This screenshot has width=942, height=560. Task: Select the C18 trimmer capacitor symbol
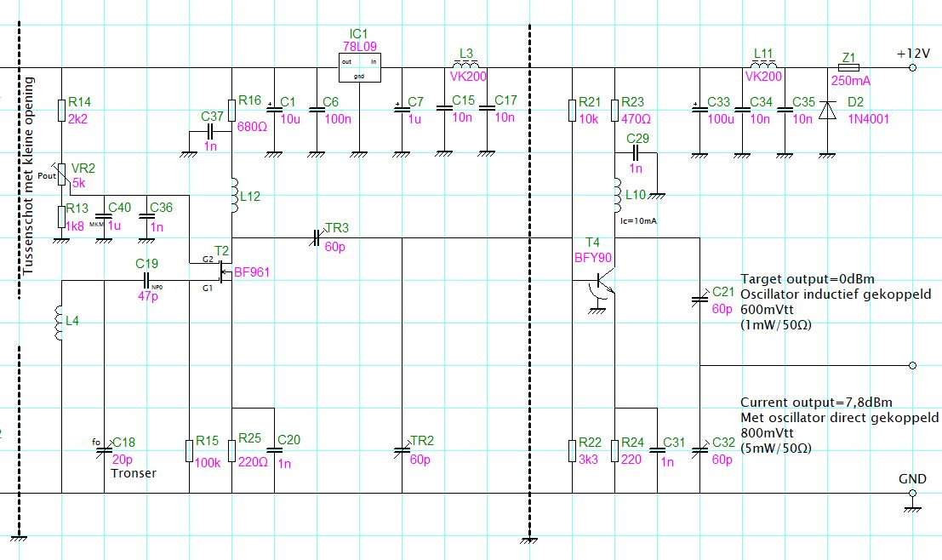(x=104, y=451)
